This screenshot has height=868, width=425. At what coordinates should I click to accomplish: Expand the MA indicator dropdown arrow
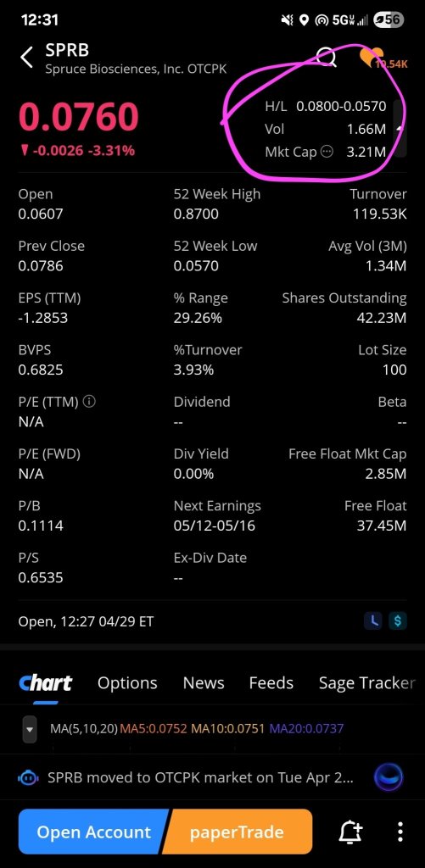coord(30,729)
